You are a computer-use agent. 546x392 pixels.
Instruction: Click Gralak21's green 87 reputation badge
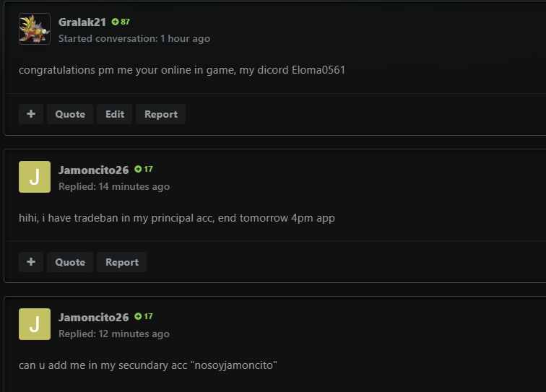point(121,22)
